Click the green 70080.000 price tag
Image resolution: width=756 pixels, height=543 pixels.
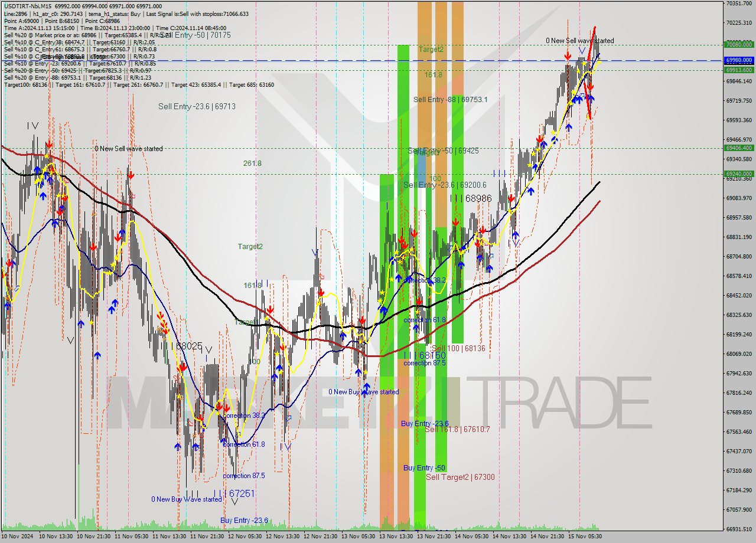(739, 44)
